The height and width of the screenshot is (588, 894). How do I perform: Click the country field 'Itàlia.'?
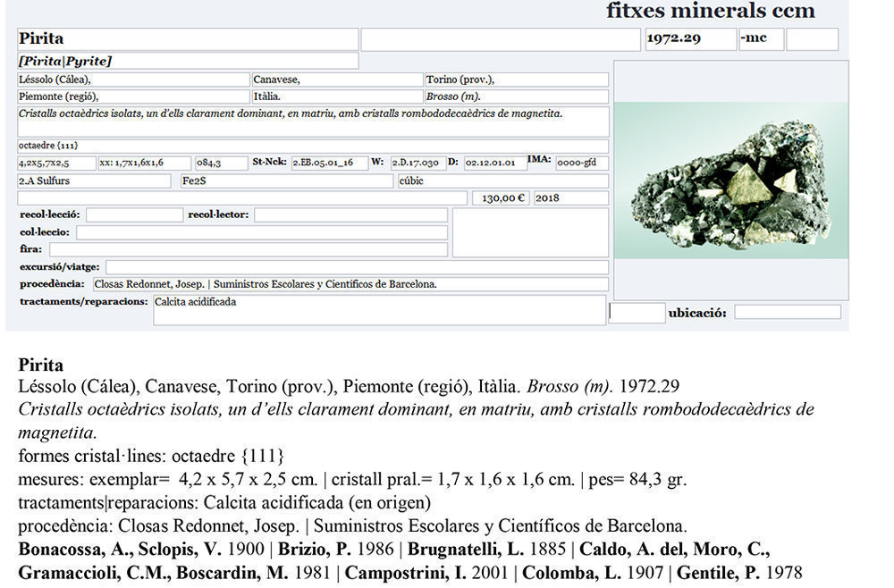337,97
